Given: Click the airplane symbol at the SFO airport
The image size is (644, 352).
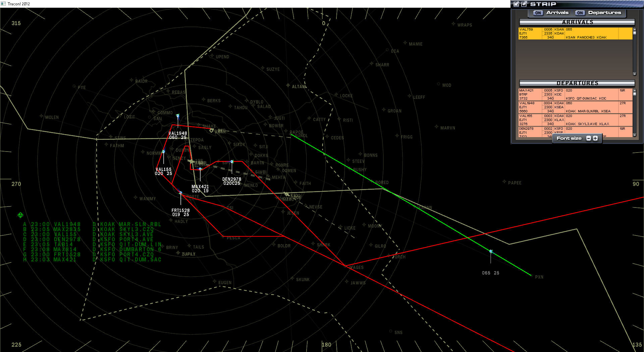Looking at the screenshot, I should pos(191,162).
